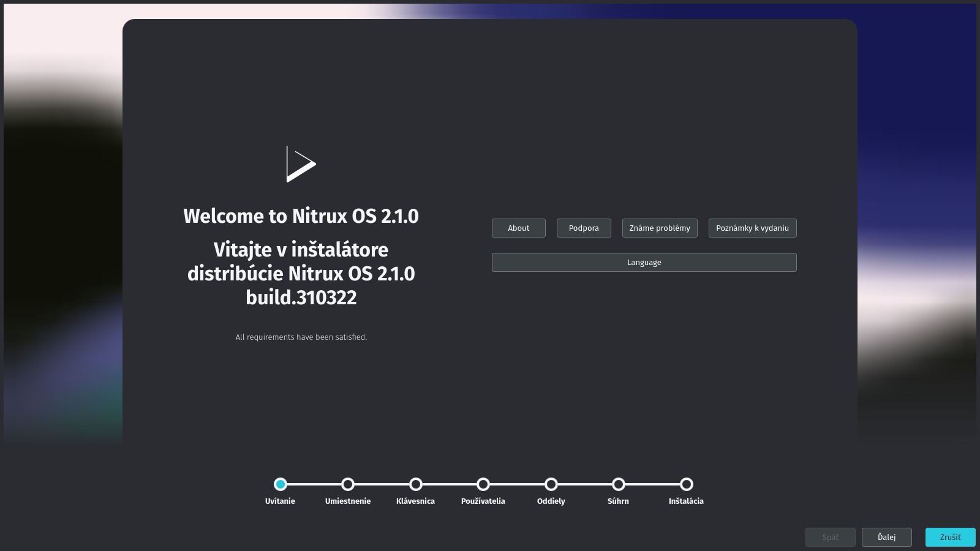Open the Známe problémy known issues button

click(660, 228)
